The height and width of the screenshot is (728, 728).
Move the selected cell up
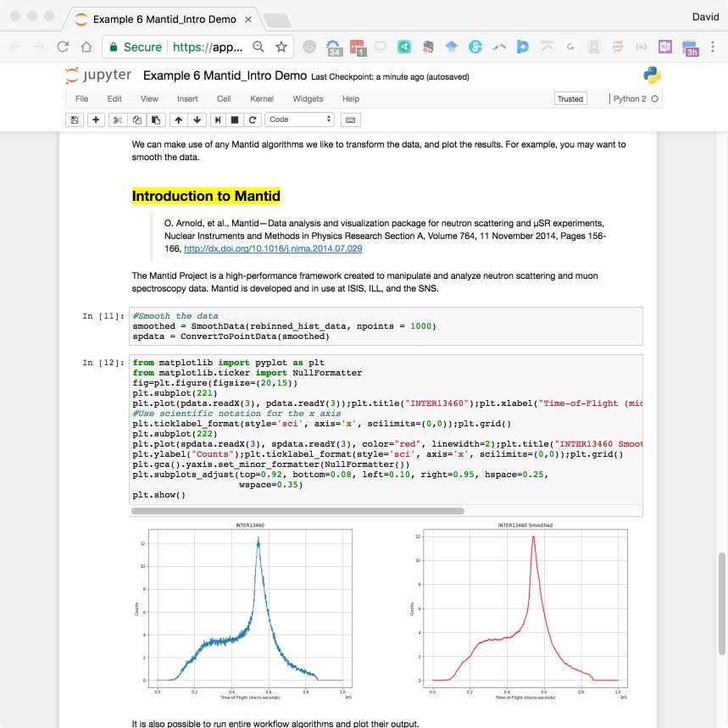click(179, 119)
